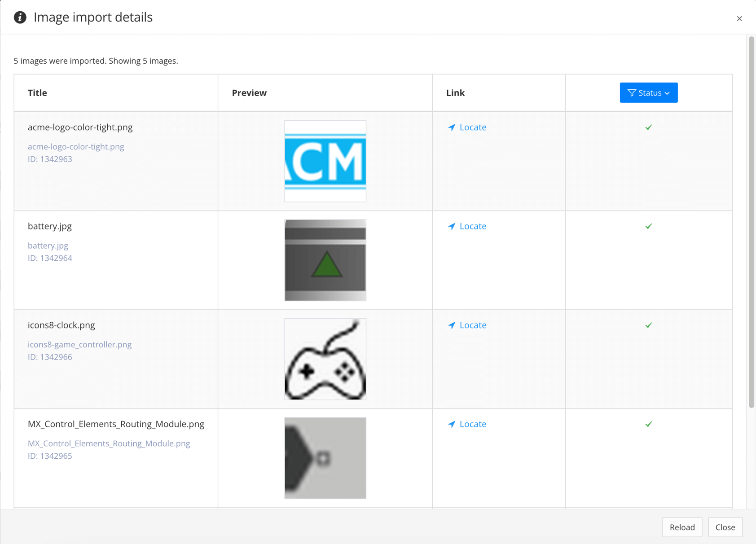Open the icons8-game_controller.png file link
The image size is (756, 544).
pyautogui.click(x=79, y=344)
